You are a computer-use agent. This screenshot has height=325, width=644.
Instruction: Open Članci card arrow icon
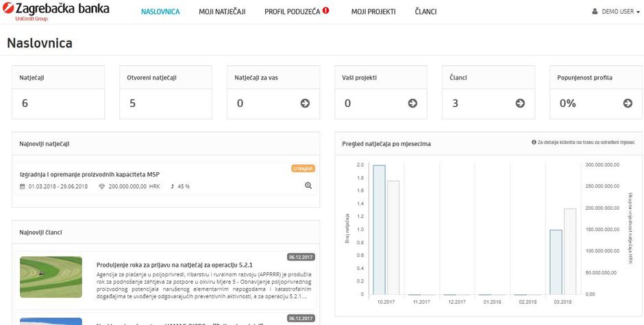520,104
